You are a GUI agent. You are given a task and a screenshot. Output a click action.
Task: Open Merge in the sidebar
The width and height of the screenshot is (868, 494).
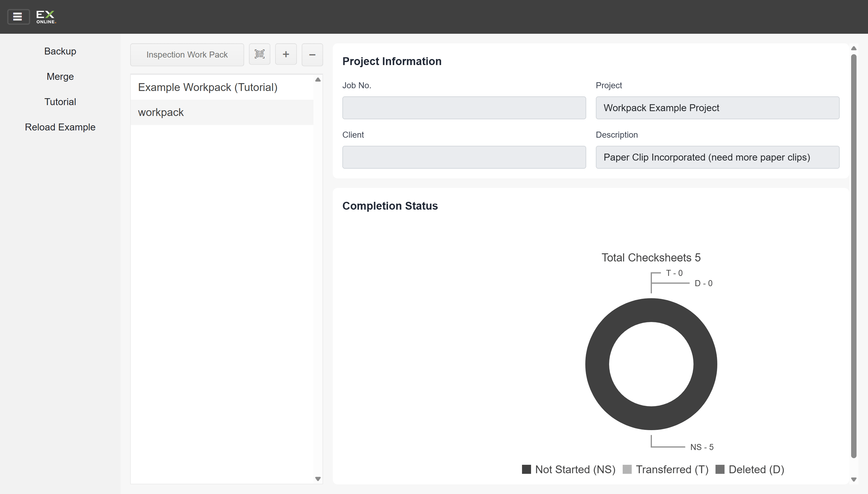pos(60,76)
